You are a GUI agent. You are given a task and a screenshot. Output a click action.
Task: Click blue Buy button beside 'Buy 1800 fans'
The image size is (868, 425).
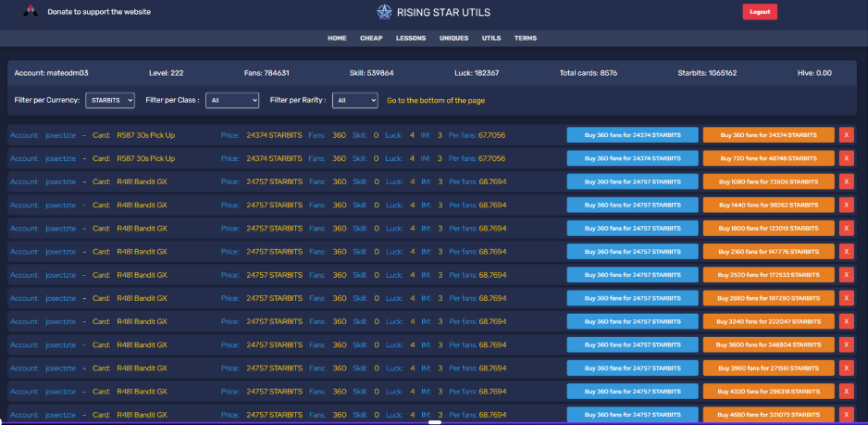pyautogui.click(x=632, y=229)
